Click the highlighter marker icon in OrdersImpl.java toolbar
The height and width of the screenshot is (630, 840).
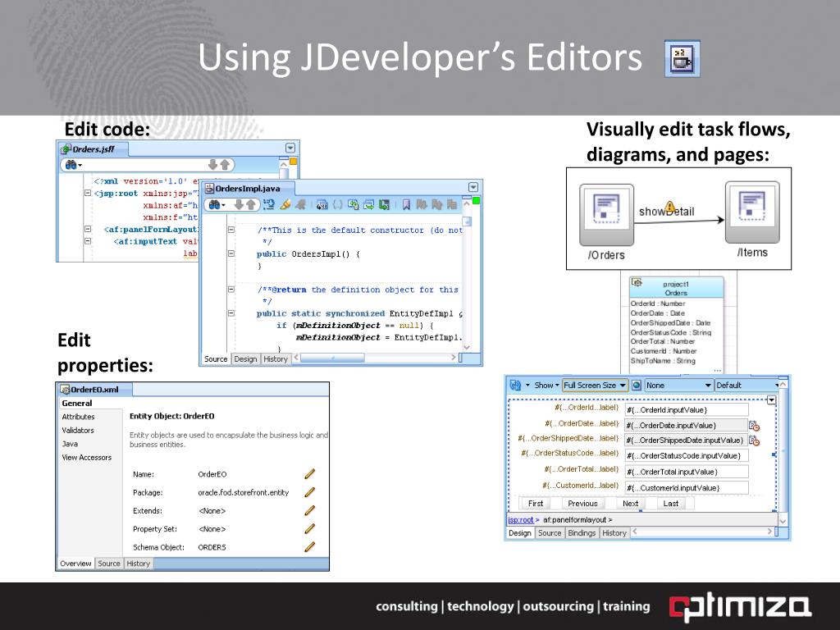(x=285, y=204)
